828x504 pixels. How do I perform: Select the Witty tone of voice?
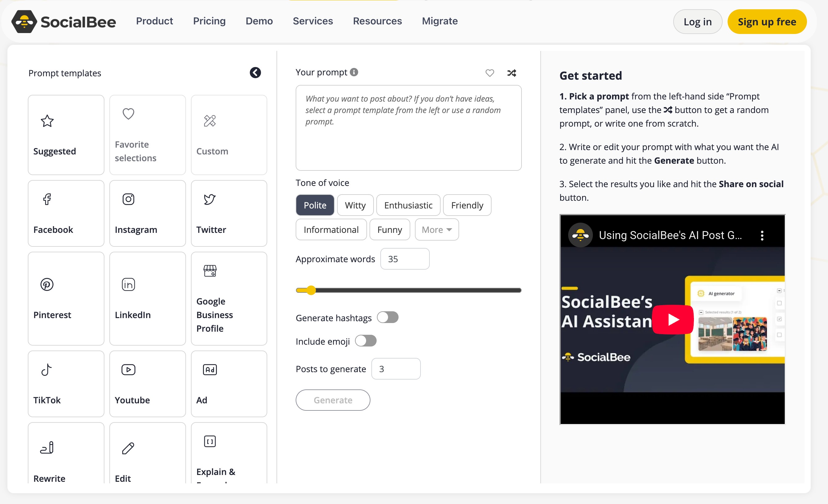pyautogui.click(x=355, y=205)
